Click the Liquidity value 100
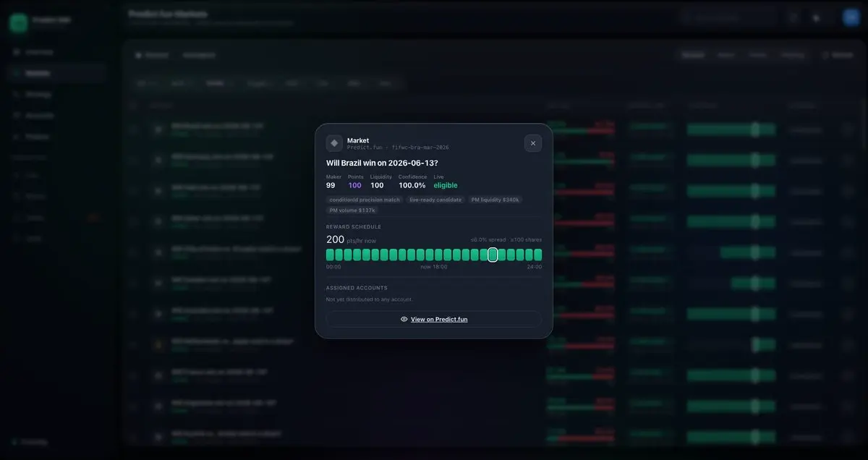 pyautogui.click(x=377, y=185)
